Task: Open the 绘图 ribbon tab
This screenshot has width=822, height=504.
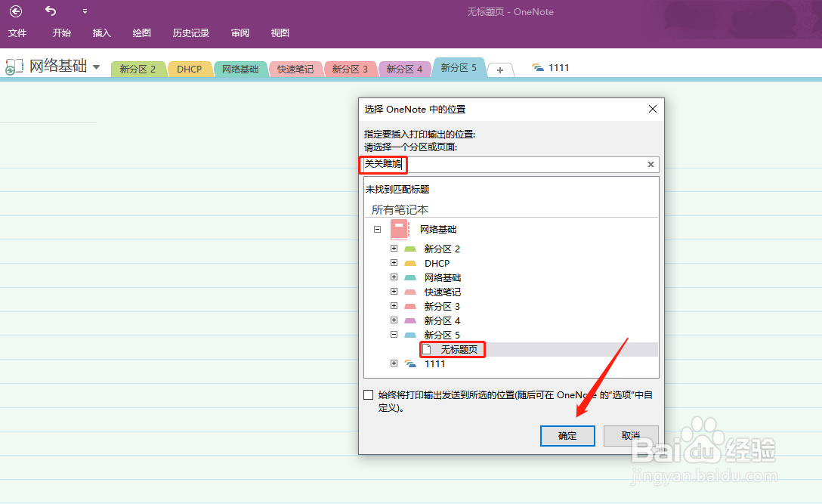Action: 141,33
